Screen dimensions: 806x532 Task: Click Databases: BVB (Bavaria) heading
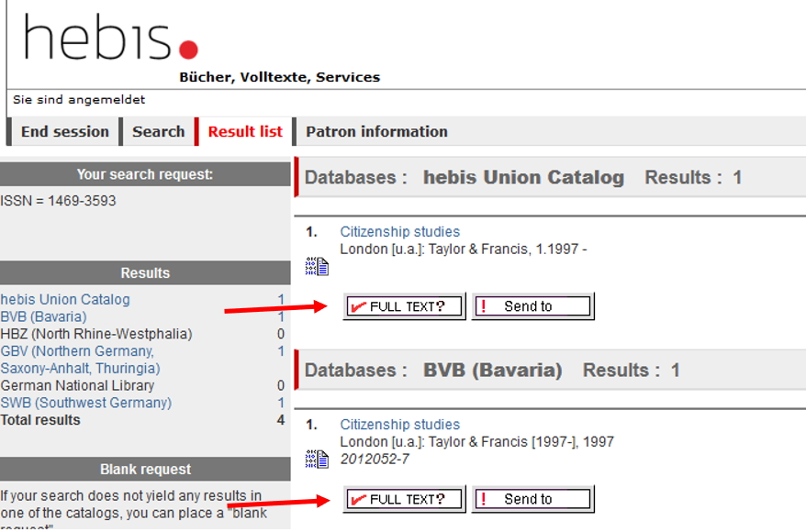coord(433,371)
